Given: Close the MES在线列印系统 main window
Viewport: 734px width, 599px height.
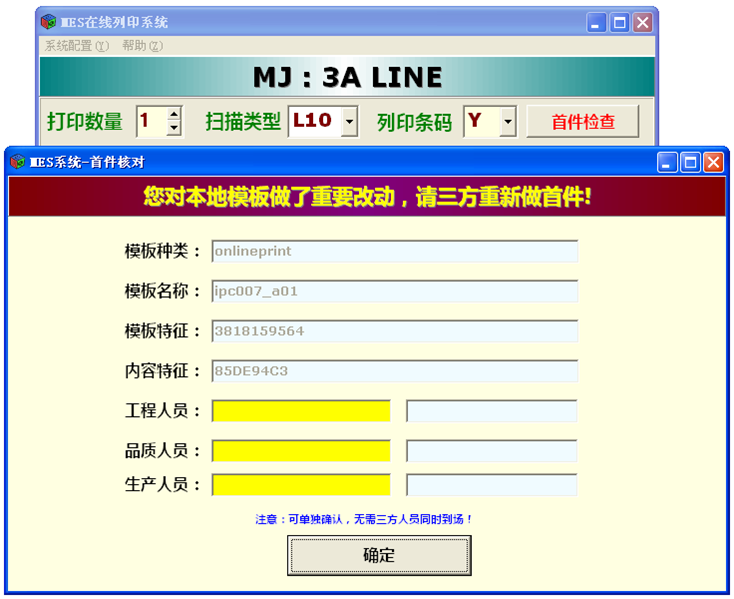Looking at the screenshot, I should tap(643, 22).
